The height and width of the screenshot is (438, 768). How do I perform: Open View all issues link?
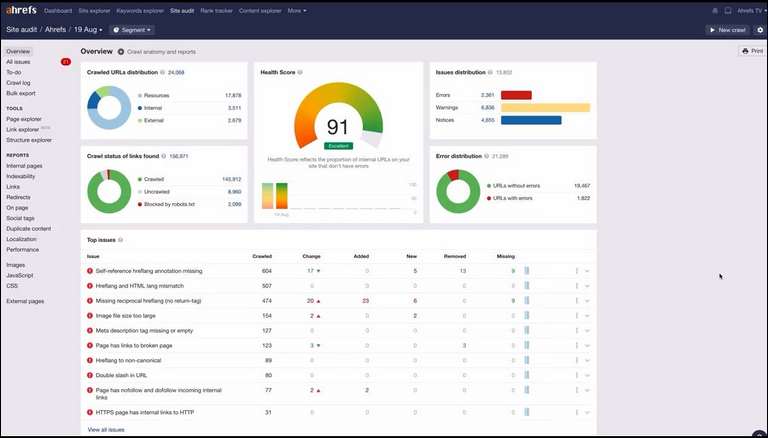(106, 430)
